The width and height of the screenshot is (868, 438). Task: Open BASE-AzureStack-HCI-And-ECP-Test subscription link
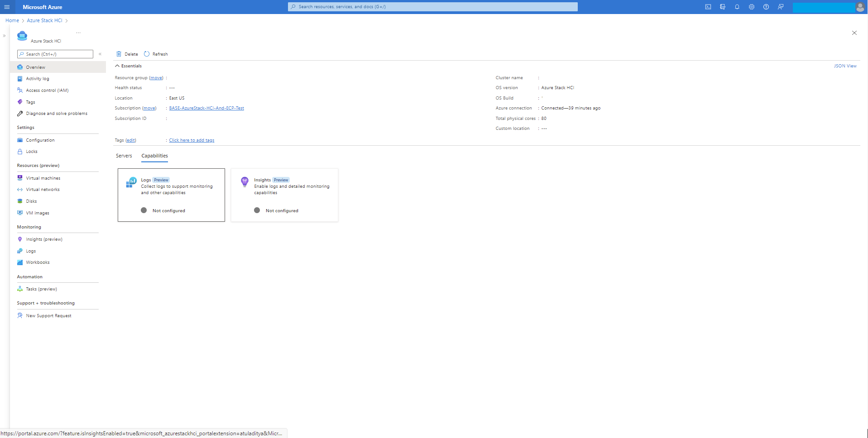click(206, 108)
